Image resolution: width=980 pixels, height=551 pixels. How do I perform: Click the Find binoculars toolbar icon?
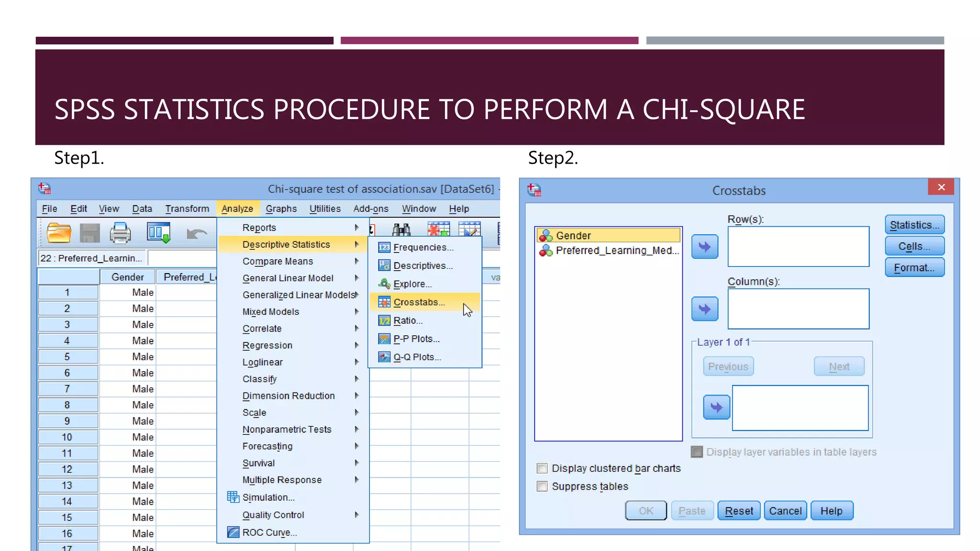[401, 230]
